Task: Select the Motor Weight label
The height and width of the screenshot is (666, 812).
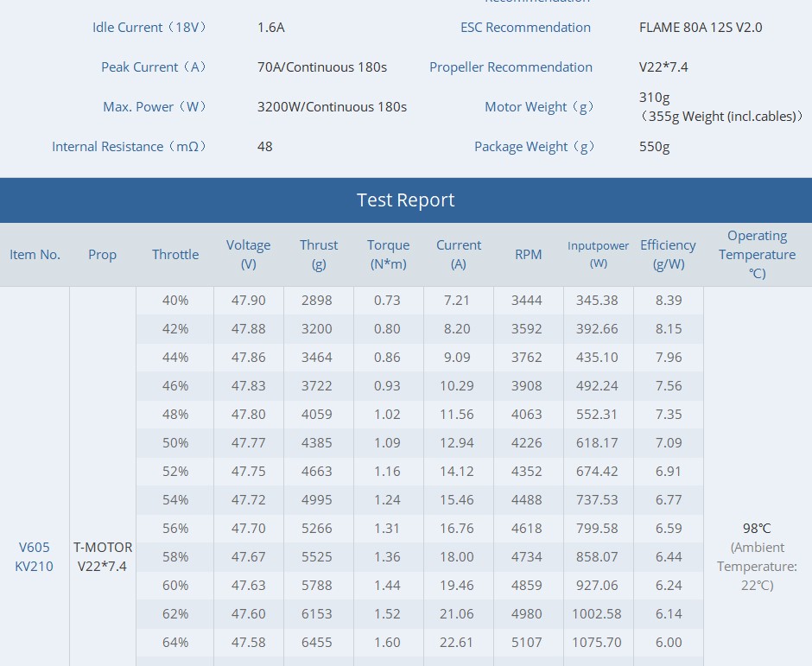Action: pos(540,107)
